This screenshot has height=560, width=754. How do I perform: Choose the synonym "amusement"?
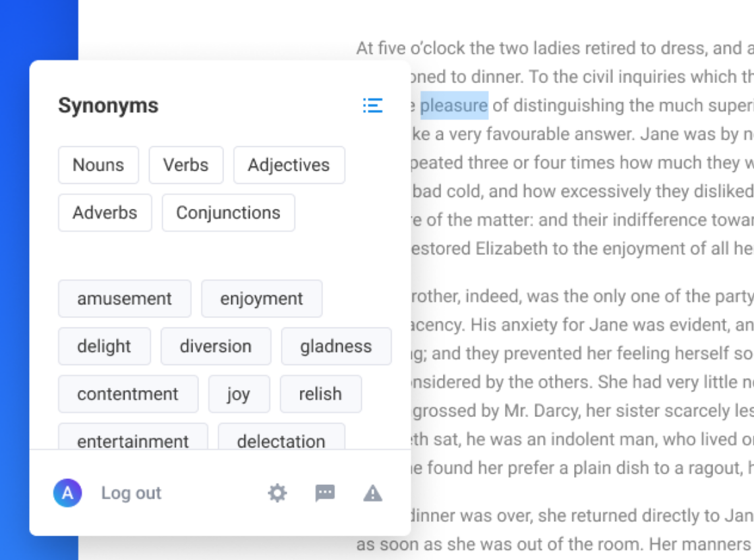[125, 298]
